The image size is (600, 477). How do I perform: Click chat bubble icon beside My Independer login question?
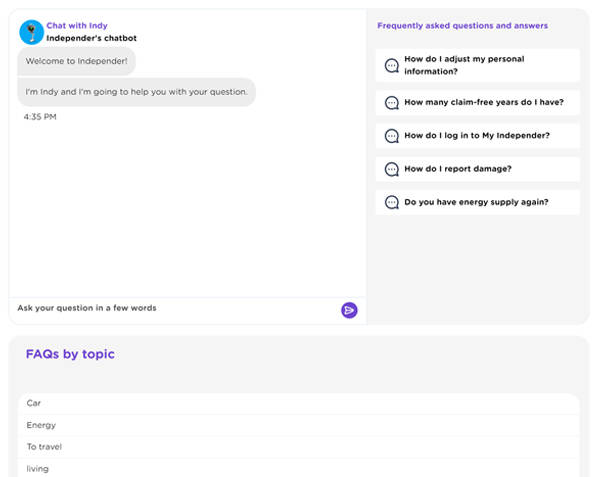click(x=392, y=135)
